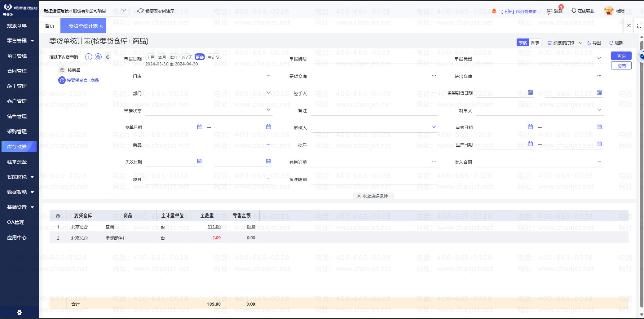The height and width of the screenshot is (319, 644).
Task: Open the company selector dropdown
Action: (x=124, y=10)
